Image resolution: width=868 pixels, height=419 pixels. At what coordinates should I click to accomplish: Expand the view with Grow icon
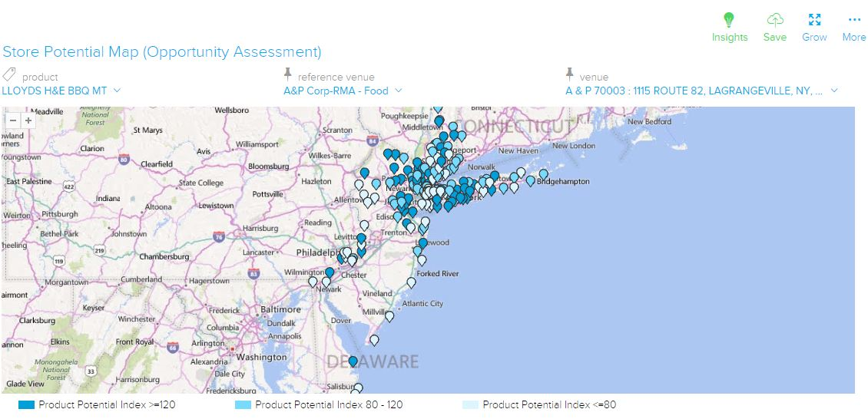pyautogui.click(x=814, y=20)
